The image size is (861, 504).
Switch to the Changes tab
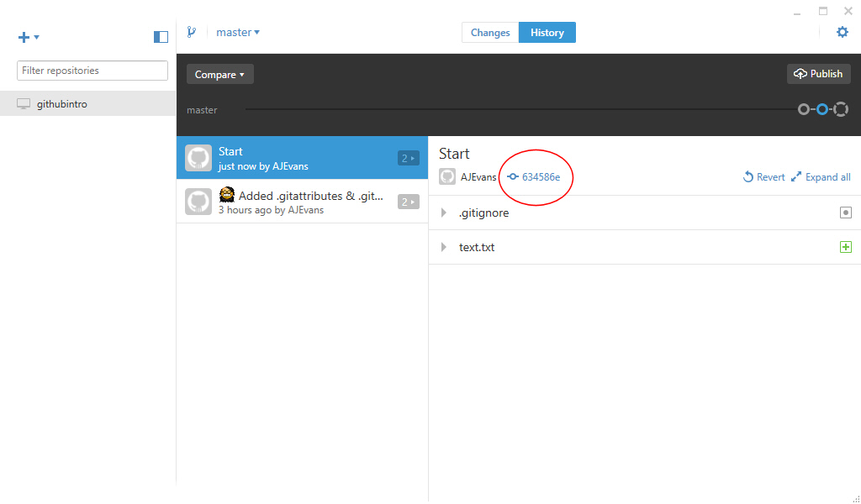click(x=490, y=33)
